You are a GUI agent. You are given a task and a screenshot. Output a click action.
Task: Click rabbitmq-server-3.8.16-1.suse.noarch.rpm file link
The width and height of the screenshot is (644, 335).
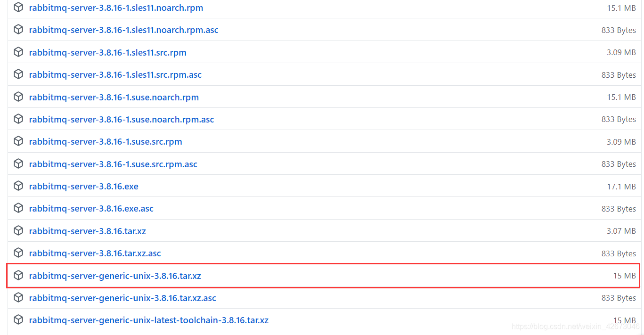point(114,97)
